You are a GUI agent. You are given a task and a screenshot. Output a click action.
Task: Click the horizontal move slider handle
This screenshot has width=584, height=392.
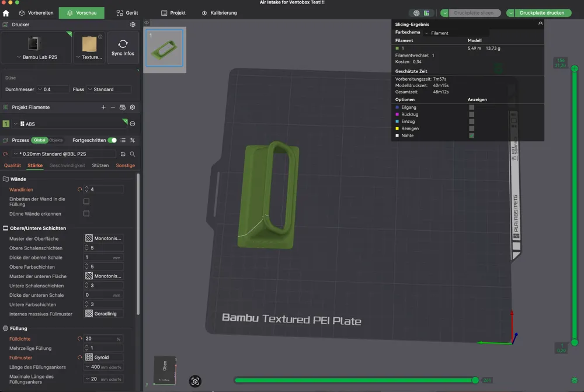(475, 380)
